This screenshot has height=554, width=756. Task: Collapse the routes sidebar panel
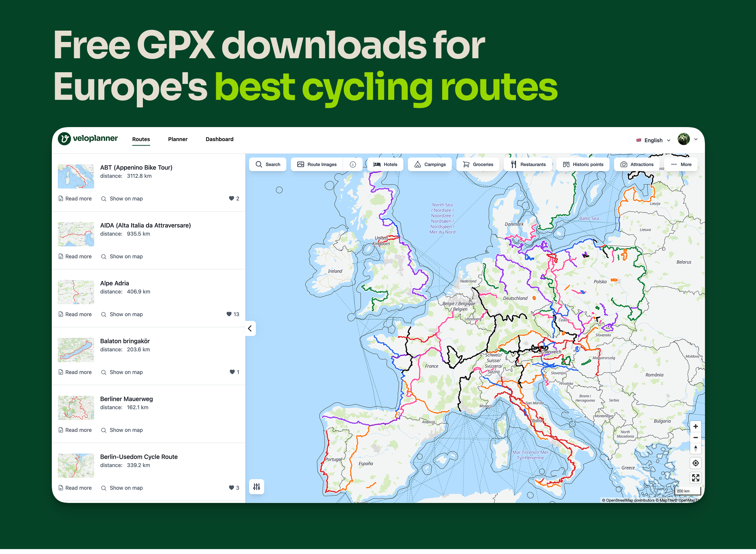point(250,329)
